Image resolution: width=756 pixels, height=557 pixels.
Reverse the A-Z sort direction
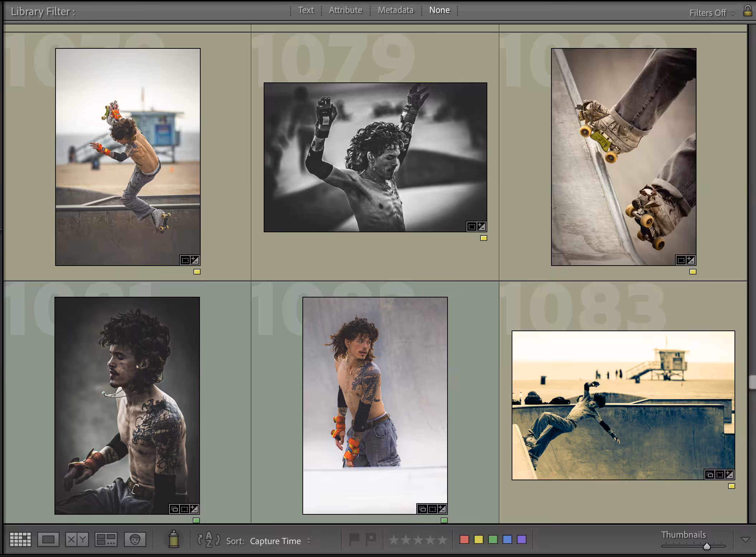click(x=209, y=540)
